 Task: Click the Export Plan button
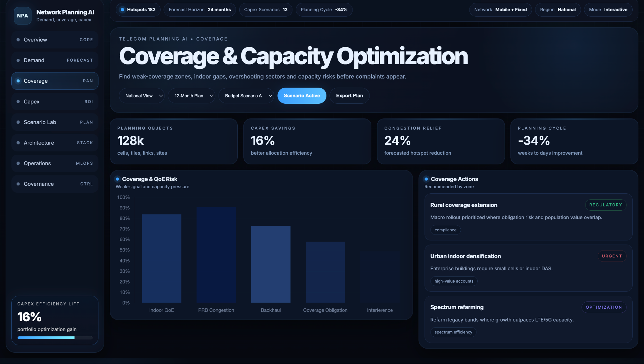click(349, 96)
